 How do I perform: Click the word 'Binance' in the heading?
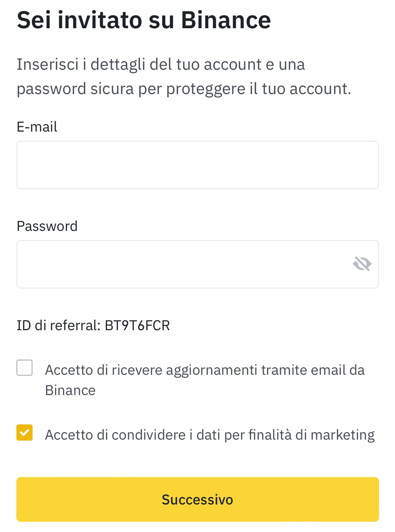tap(226, 20)
